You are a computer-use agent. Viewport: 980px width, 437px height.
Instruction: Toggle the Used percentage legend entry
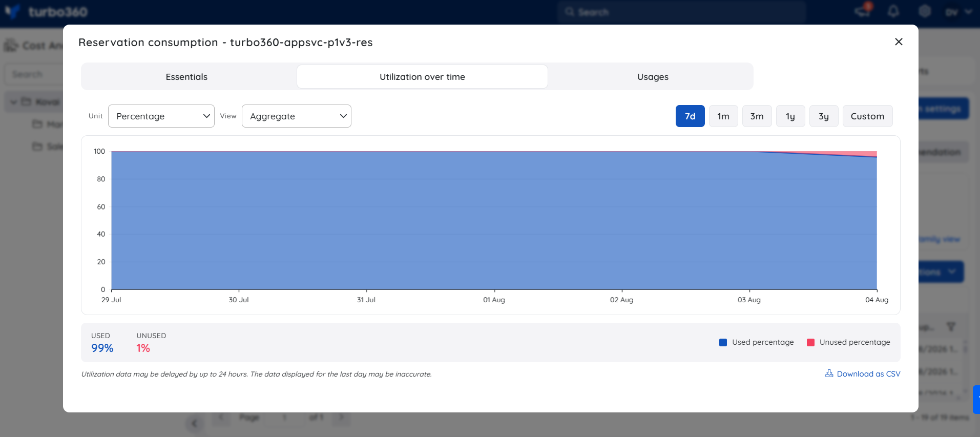pyautogui.click(x=757, y=342)
